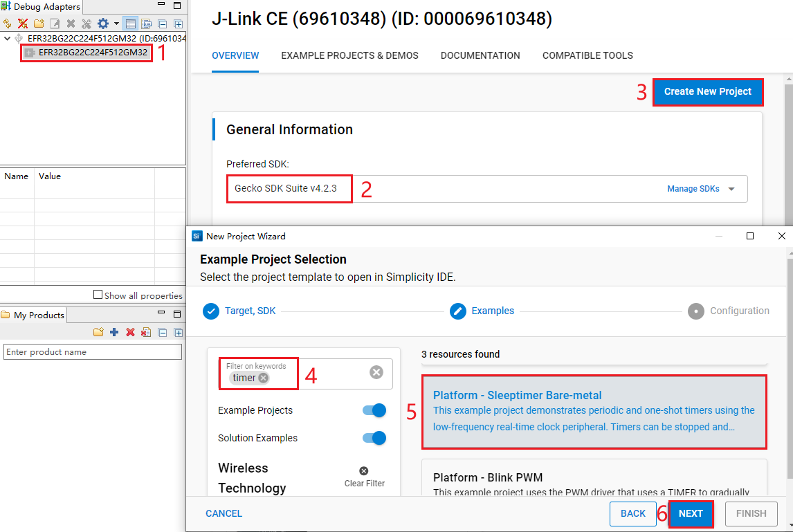Open the Preferred SDK dropdown arrow
This screenshot has width=793, height=532.
[x=731, y=189]
